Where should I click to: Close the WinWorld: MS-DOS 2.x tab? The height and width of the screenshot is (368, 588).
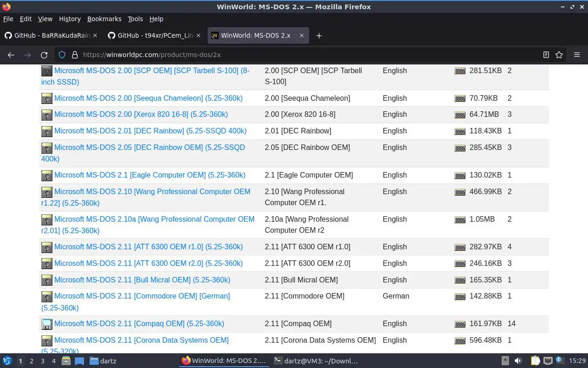point(302,35)
